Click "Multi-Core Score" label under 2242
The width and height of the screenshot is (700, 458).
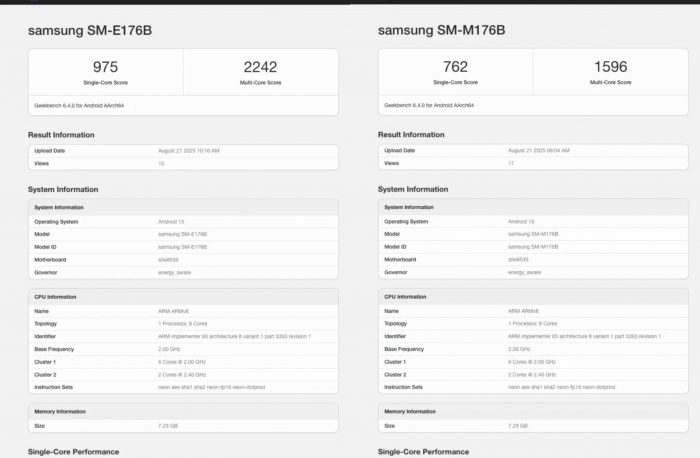coord(260,83)
